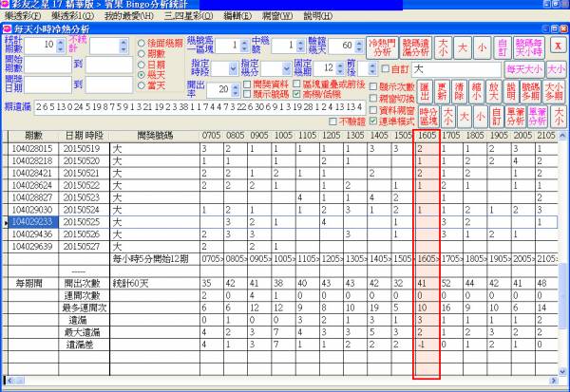This screenshot has height=392, width=570.
Task: Click the 1605 column header
Action: pos(427,137)
